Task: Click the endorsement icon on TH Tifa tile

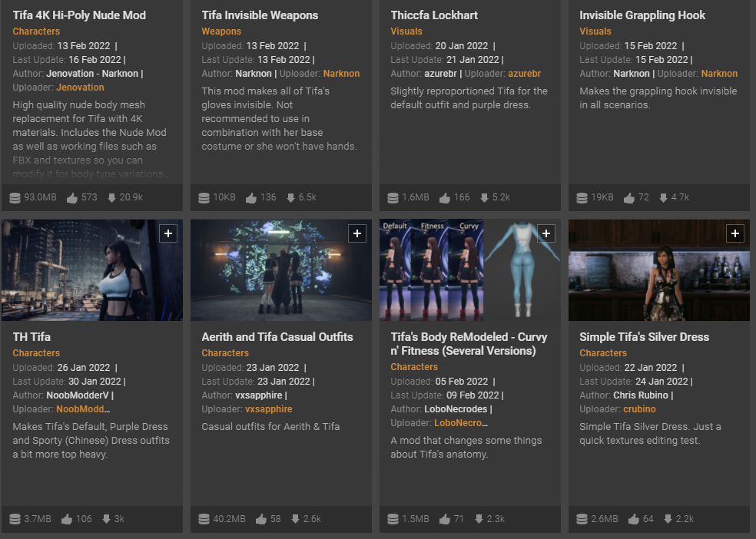Action: pos(67,519)
